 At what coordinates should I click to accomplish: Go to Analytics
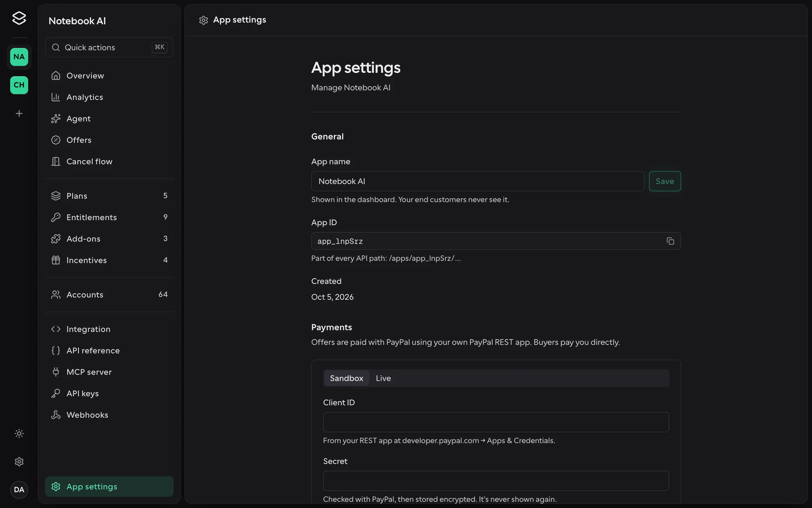pyautogui.click(x=109, y=97)
